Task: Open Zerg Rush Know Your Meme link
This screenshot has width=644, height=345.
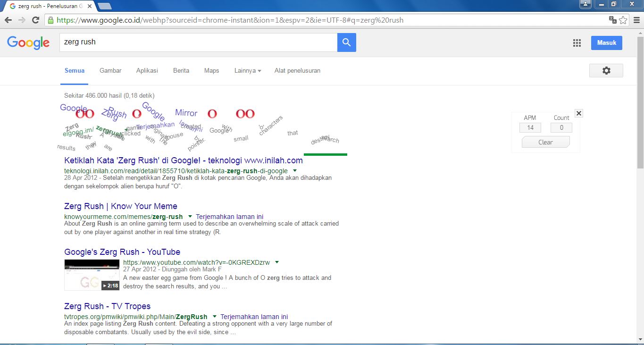Action: point(121,206)
